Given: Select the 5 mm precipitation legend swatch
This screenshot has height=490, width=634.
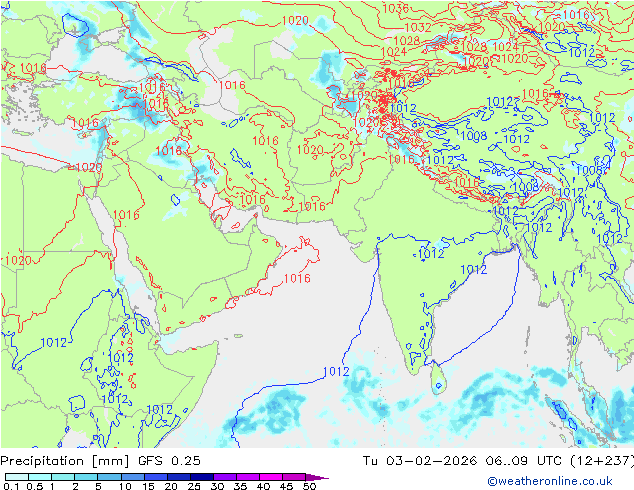Looking at the screenshot, I should click(x=109, y=477).
